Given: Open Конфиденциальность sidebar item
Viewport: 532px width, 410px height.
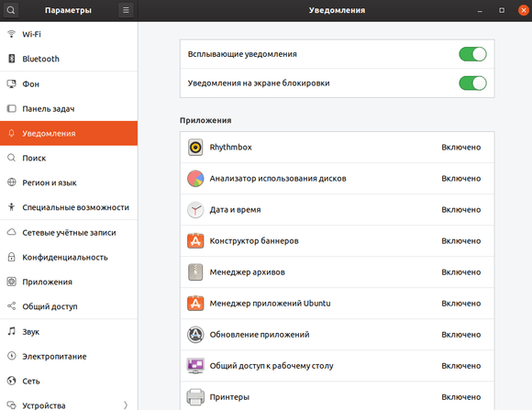Looking at the screenshot, I should tap(69, 257).
